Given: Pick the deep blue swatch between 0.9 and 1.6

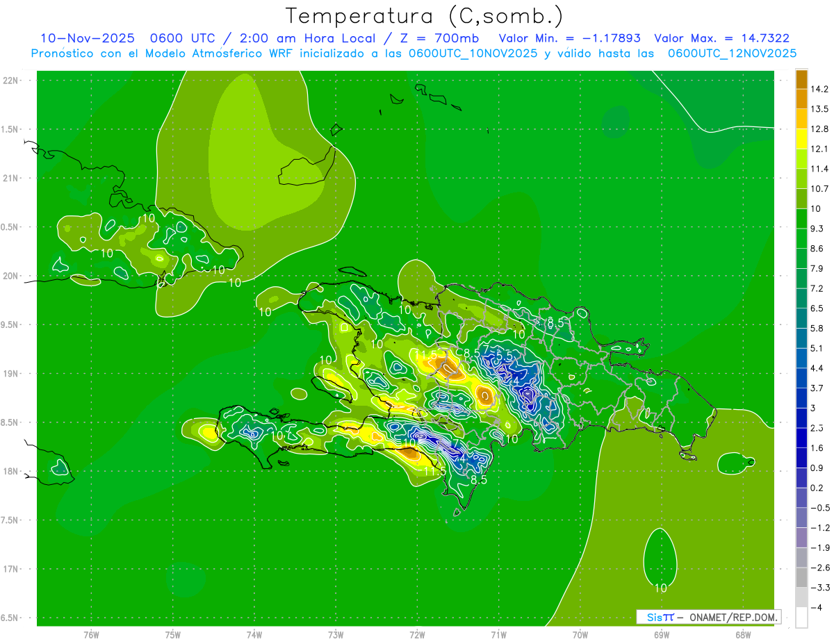Looking at the screenshot, I should [801, 458].
